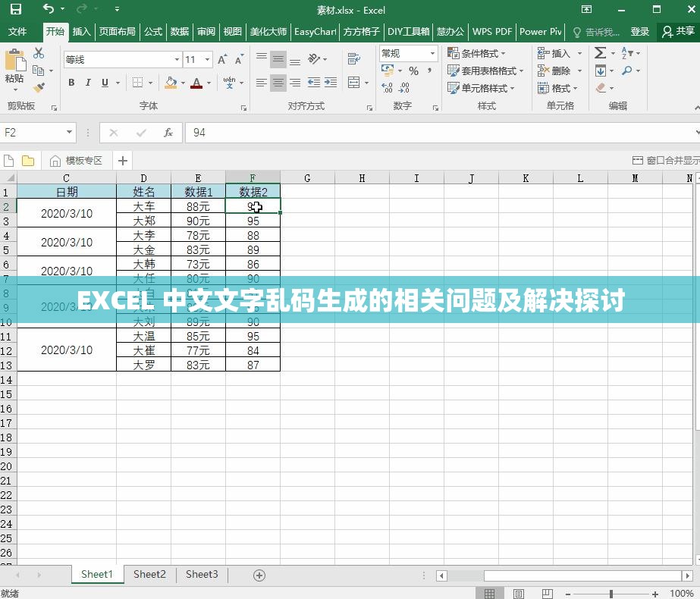
Task: Click the open folder icon below formula bar
Action: coord(27,160)
